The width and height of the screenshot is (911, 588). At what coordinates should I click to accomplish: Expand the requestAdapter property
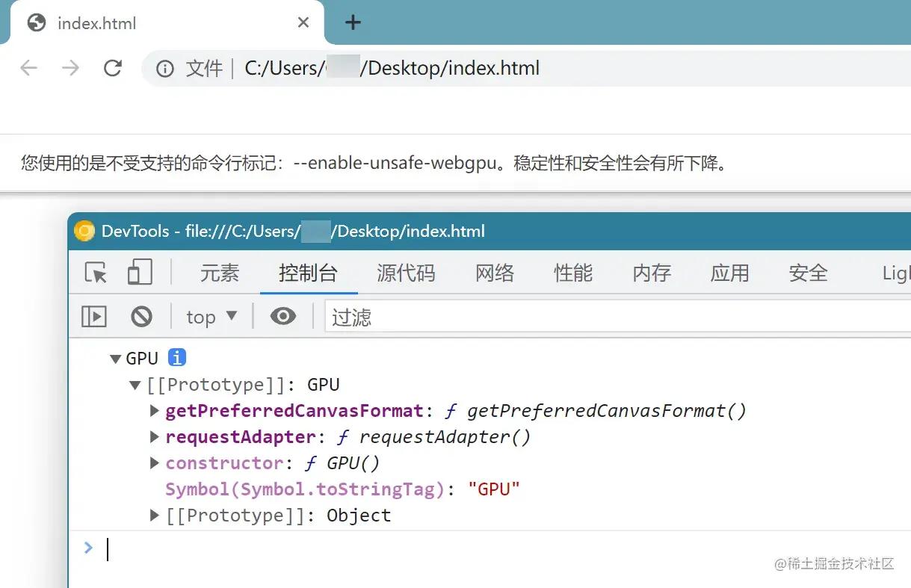coord(153,436)
